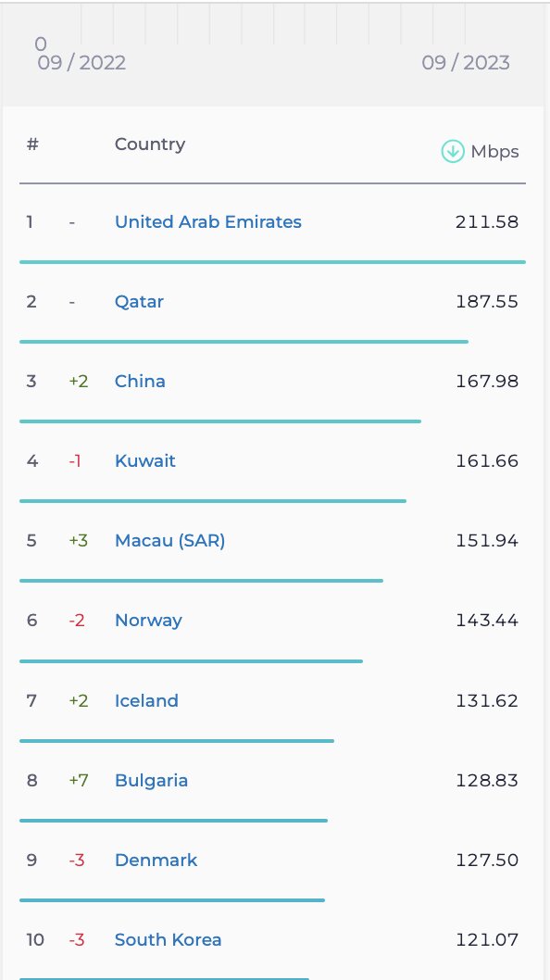Open the Bulgaria ranking entry
The width and height of the screenshot is (550, 980).
[x=151, y=781]
